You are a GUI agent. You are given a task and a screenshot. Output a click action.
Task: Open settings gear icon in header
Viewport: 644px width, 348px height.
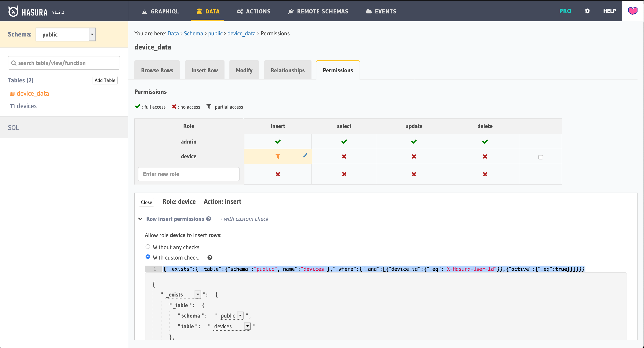point(587,11)
